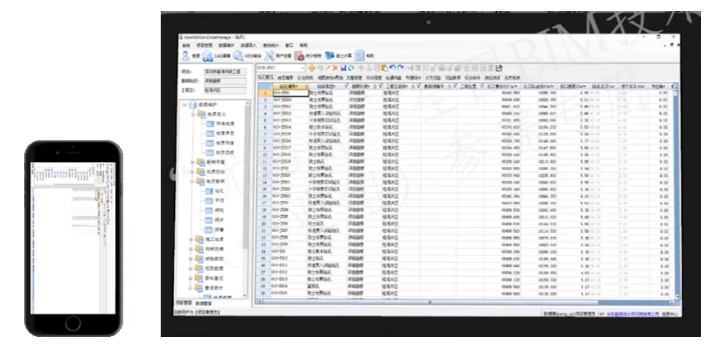This screenshot has height=361, width=724.
Task: Select row header 1 in the table
Action: click(x=265, y=93)
